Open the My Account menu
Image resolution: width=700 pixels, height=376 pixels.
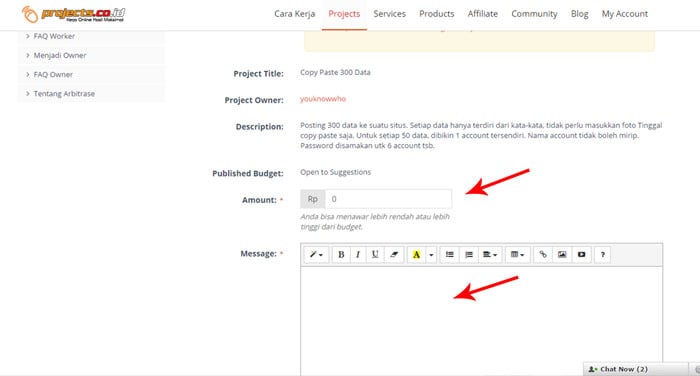point(625,14)
